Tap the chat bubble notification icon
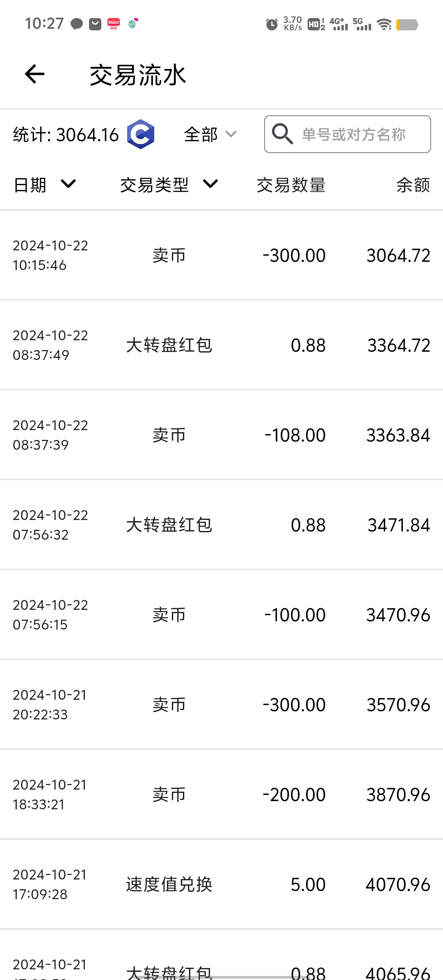 pyautogui.click(x=77, y=24)
